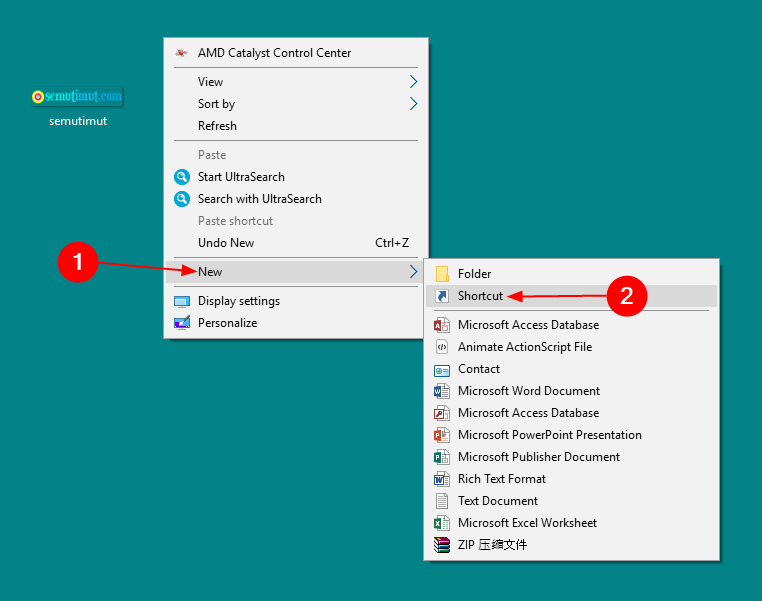762x601 pixels.
Task: Click the Access icon above the PowerPoint entry
Action: (442, 413)
